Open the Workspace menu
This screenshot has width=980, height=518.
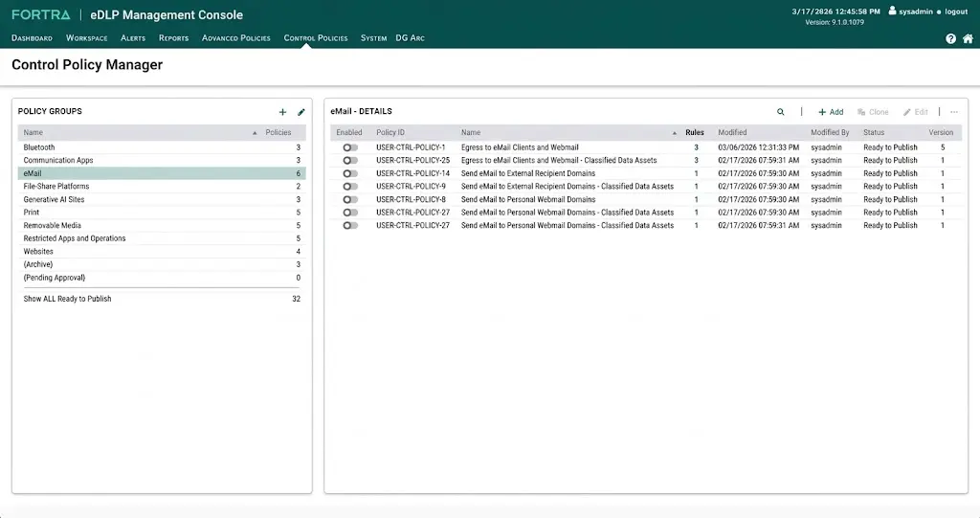coord(87,38)
